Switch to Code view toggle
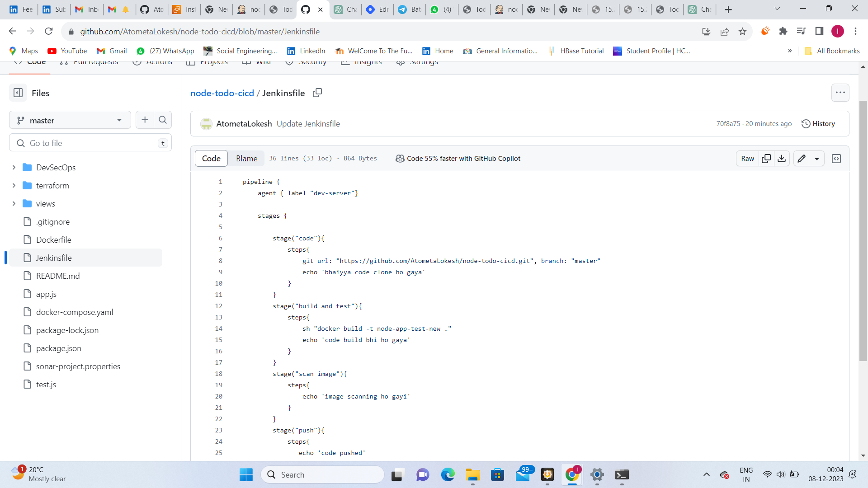868x488 pixels. tap(211, 159)
